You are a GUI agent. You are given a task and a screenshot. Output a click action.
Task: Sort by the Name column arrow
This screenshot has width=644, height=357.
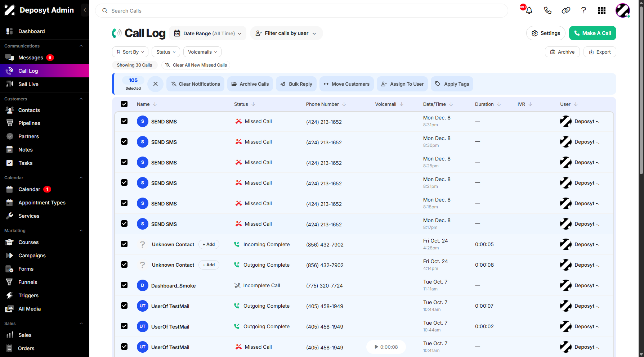click(x=155, y=104)
